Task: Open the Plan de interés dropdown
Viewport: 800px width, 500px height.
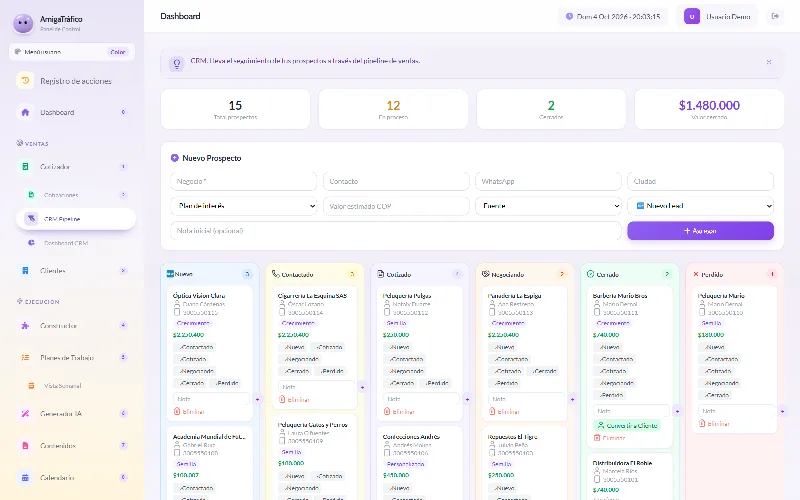Action: point(244,206)
